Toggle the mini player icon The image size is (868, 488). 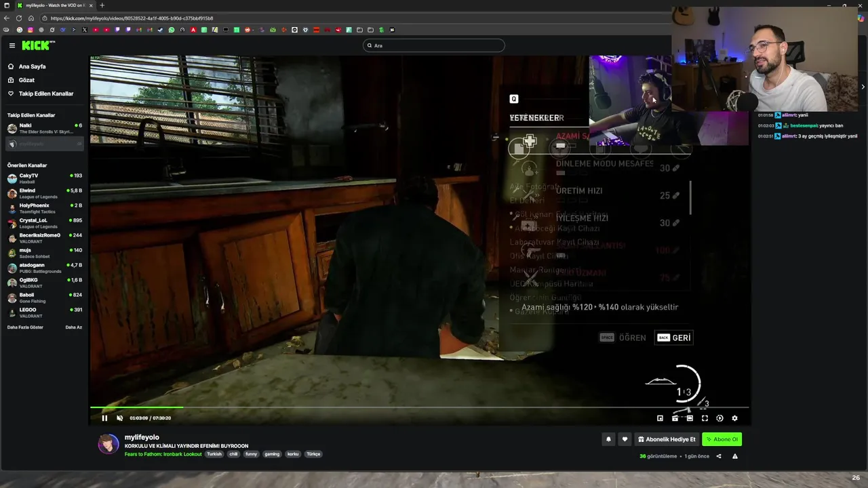tap(660, 418)
